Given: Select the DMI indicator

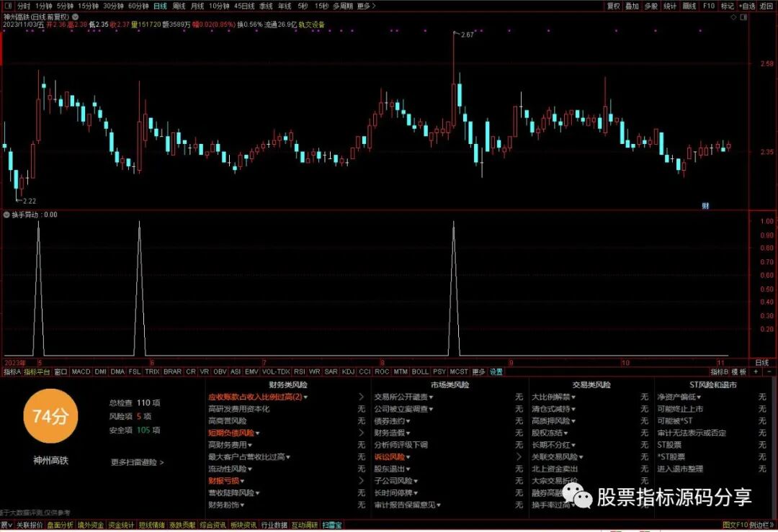Looking at the screenshot, I should click(x=100, y=371).
